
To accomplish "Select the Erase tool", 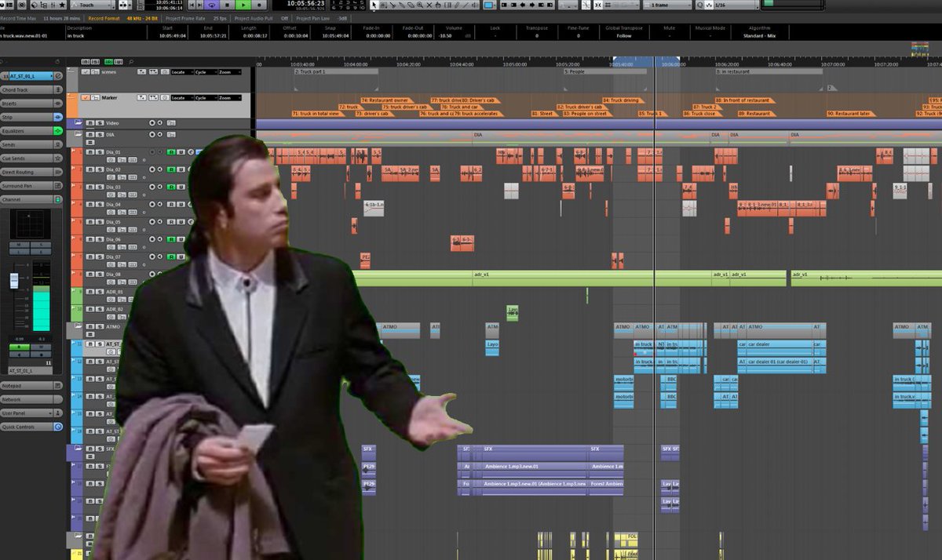I will (x=411, y=5).
